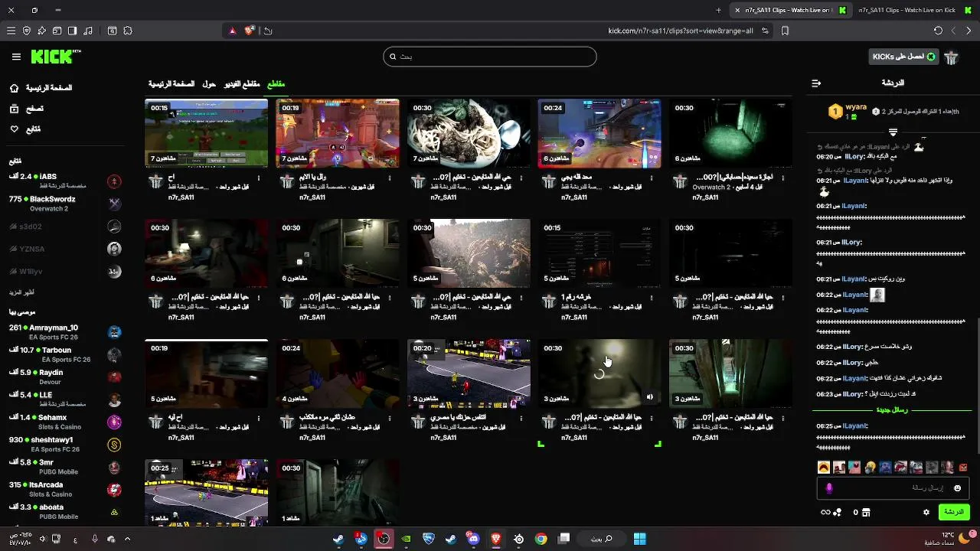
Task: Collapse the chat panel arrow icon
Action: [816, 83]
